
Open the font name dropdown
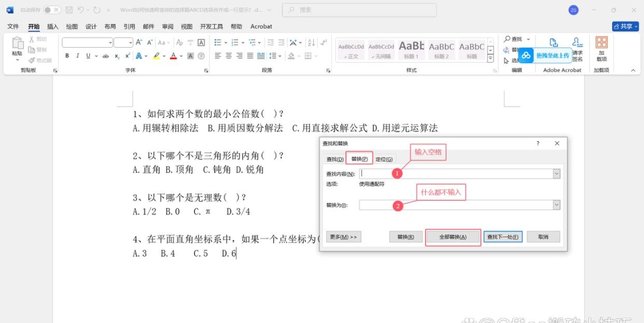tap(110, 42)
